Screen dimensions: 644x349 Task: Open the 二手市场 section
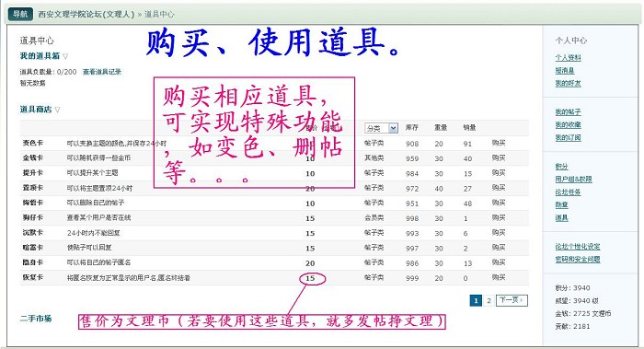point(36,319)
